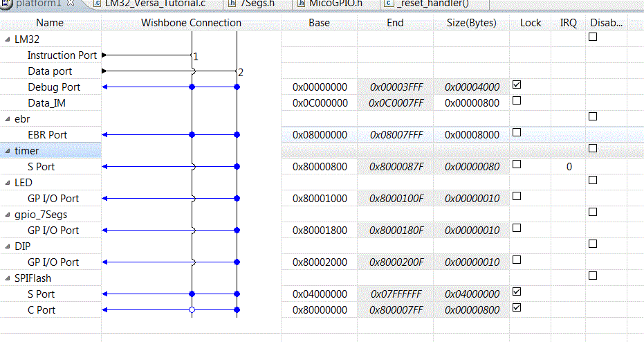Close the platform1 editor tab
644x342 pixels.
[x=71, y=3]
